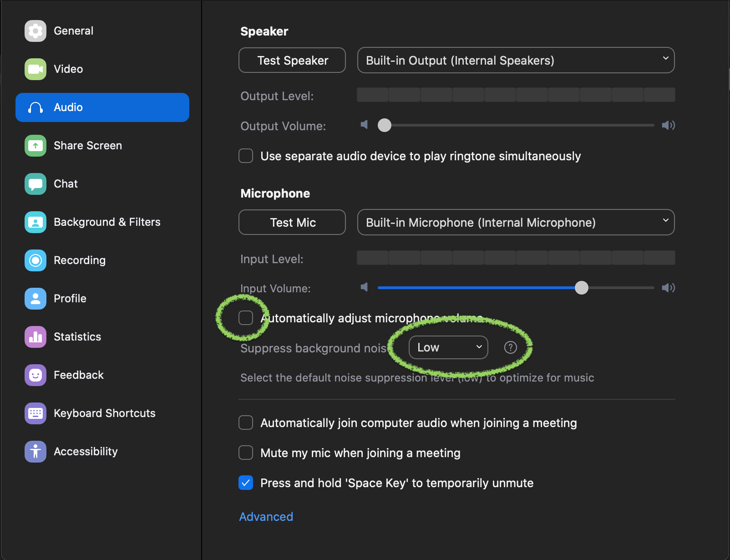Screen dimensions: 730x560
Task: Open the speaker output device dropdown
Action: (x=516, y=60)
